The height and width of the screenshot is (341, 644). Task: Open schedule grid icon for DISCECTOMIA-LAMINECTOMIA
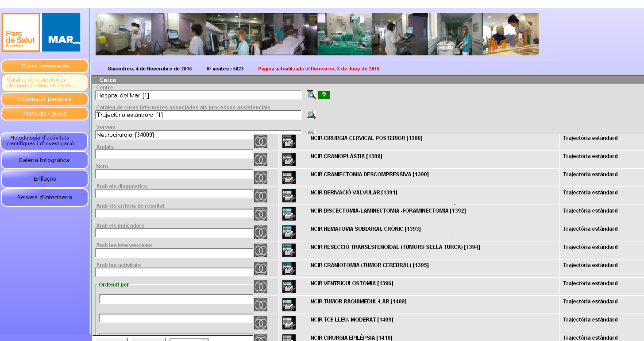coord(289,214)
